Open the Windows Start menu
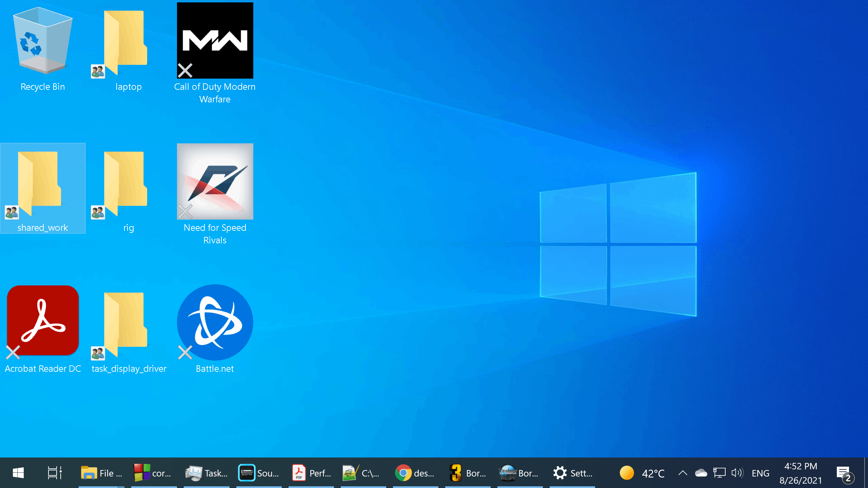The height and width of the screenshot is (488, 868). 18,473
